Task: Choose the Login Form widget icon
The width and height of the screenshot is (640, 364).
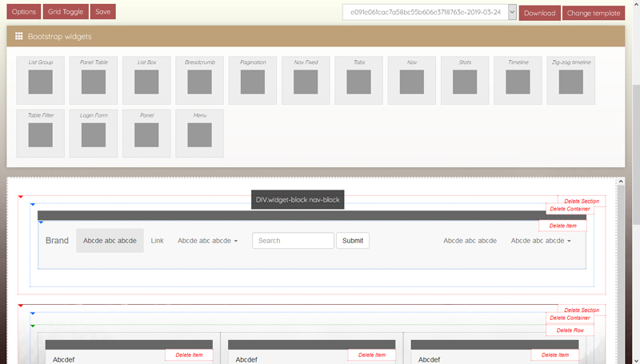Action: 94,134
